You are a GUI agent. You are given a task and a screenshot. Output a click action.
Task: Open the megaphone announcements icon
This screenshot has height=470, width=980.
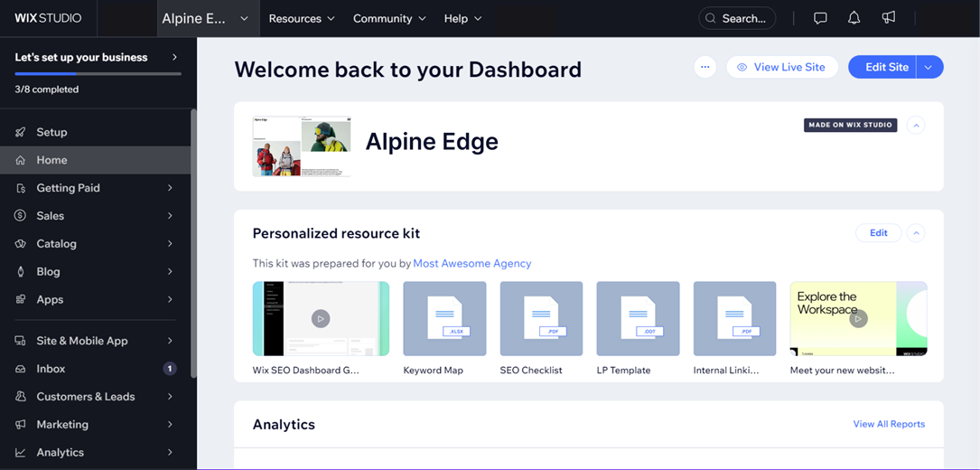pyautogui.click(x=888, y=18)
